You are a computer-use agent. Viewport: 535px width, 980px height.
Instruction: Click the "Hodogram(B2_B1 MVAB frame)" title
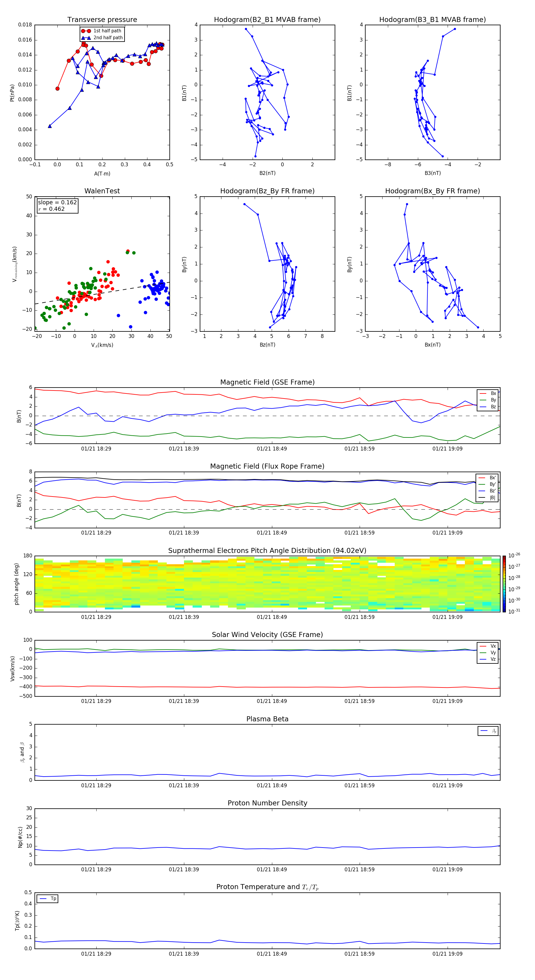[x=267, y=20]
